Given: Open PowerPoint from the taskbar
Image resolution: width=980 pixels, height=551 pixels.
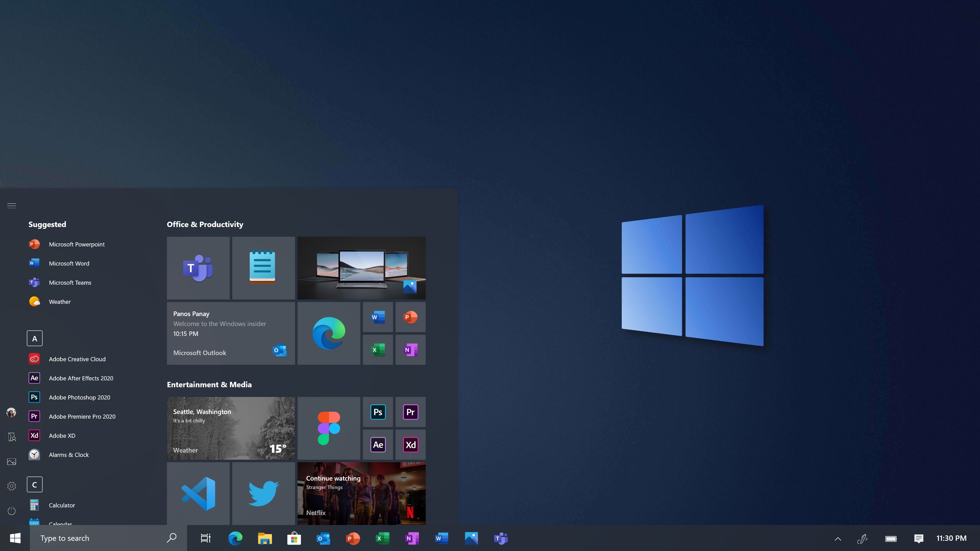Looking at the screenshot, I should tap(353, 538).
